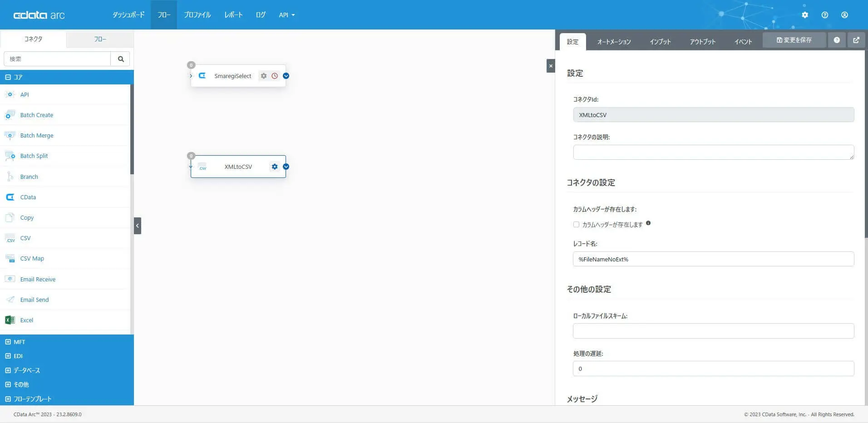Click the gear icon on the XMLtoCSV connector

tap(274, 167)
